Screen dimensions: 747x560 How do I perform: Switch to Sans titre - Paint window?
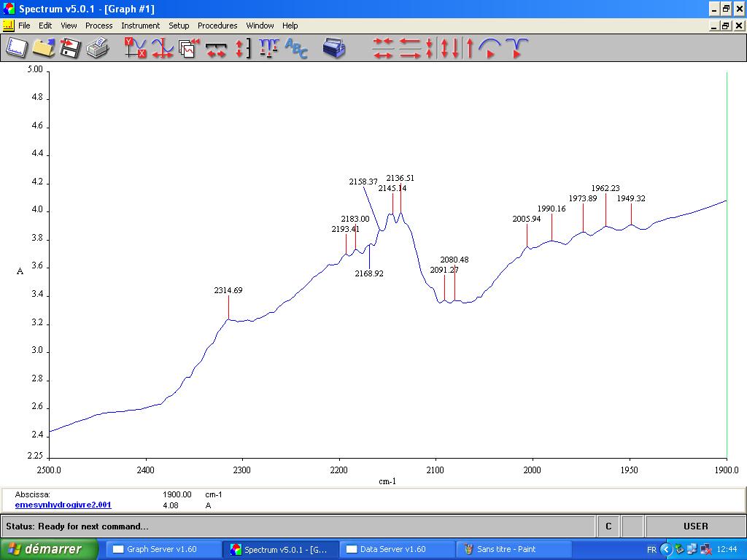[x=506, y=549]
